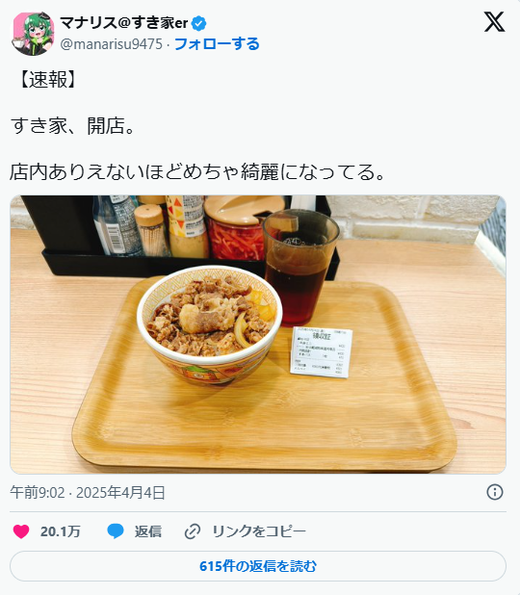520x595 pixels.
Task: Open the マナリス profile avatar
Action: click(33, 34)
